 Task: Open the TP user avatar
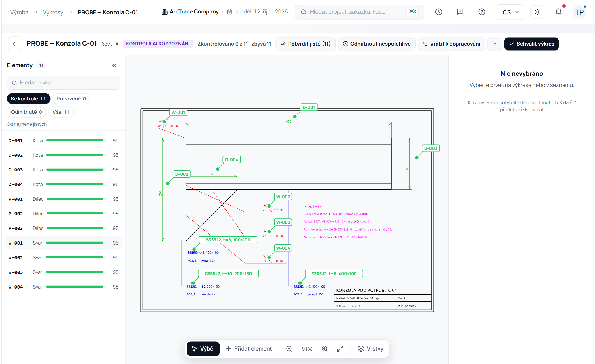point(579,12)
